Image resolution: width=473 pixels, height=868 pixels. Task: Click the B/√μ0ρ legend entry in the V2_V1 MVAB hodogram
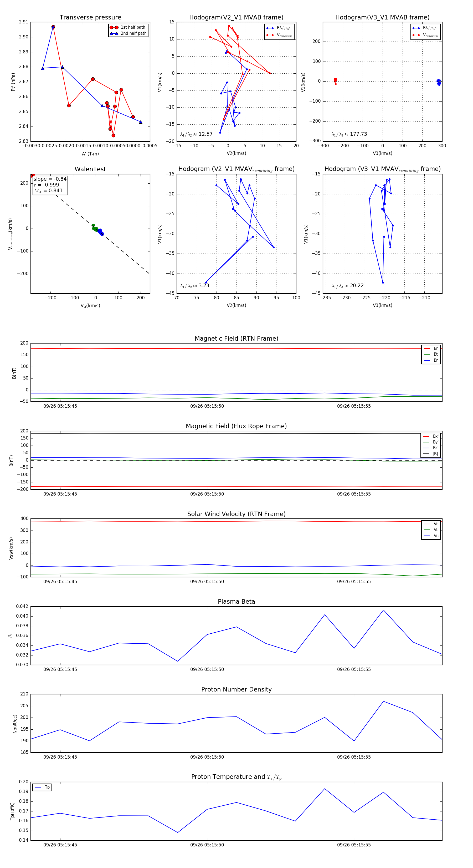[279, 28]
